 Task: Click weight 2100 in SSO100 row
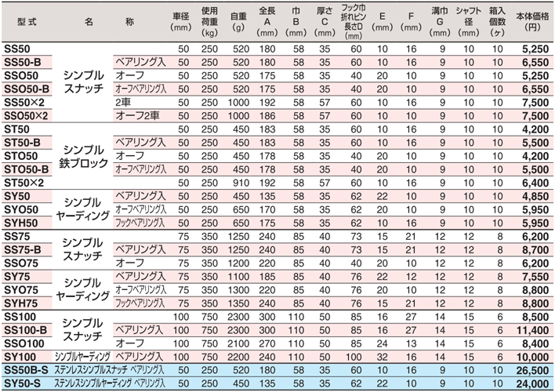[x=238, y=344]
